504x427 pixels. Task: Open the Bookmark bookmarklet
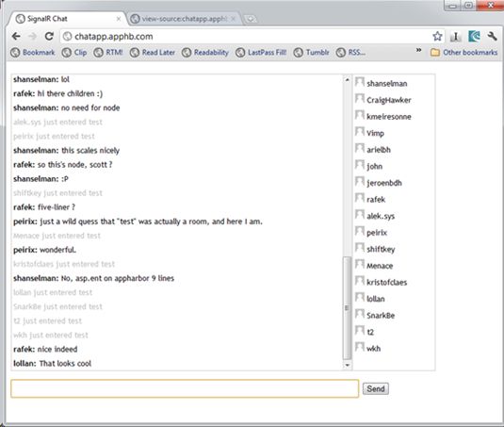pyautogui.click(x=32, y=53)
